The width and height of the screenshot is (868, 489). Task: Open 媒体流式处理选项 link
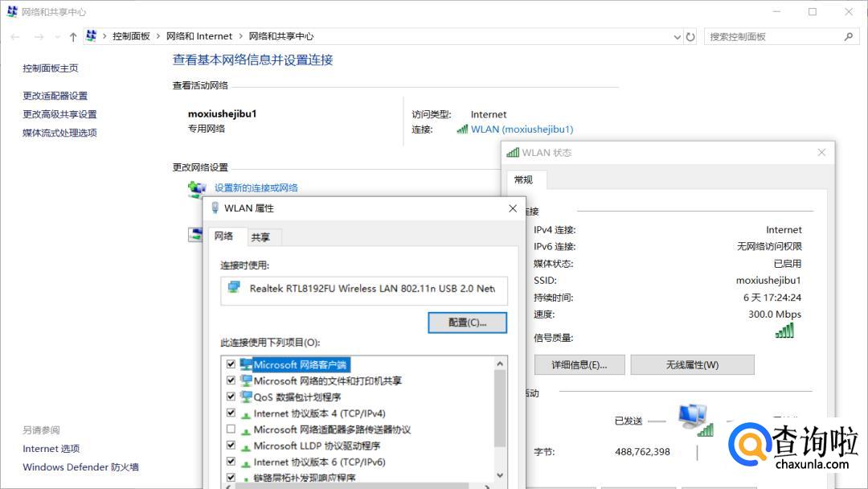[59, 133]
